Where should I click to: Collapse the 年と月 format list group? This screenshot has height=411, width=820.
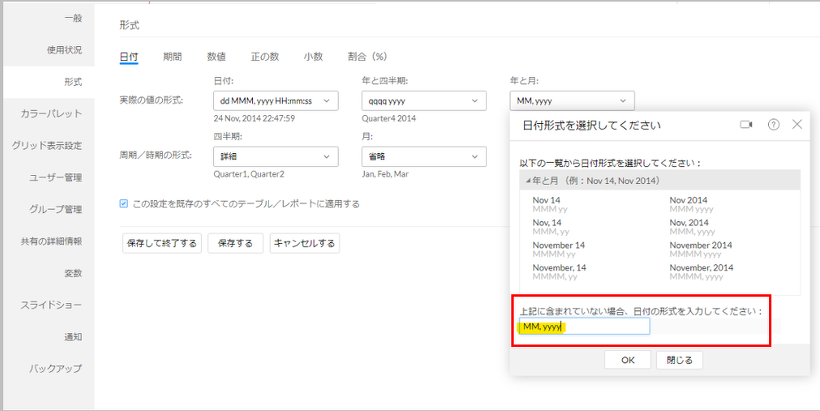pos(528,180)
